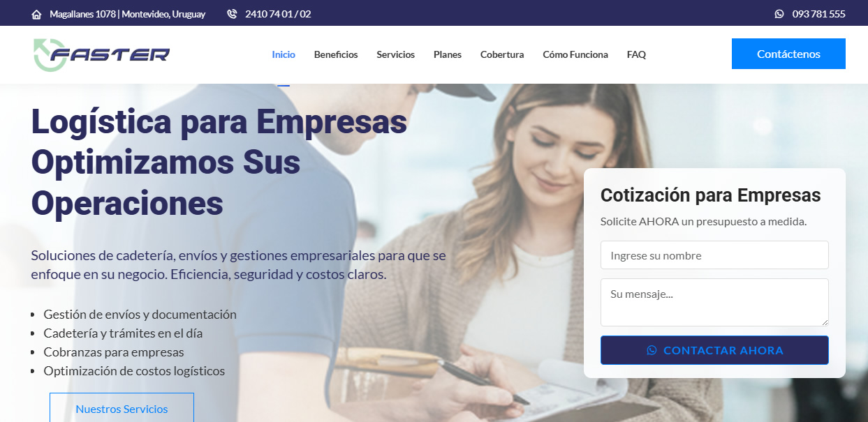The height and width of the screenshot is (422, 868).
Task: Focus the Ingrese su nombre field
Action: tap(714, 255)
